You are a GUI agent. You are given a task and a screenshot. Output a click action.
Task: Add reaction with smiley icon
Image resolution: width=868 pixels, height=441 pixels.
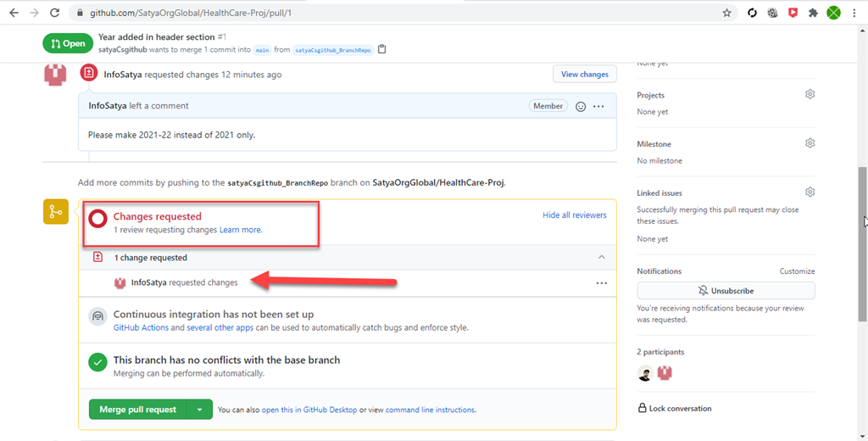coord(581,106)
